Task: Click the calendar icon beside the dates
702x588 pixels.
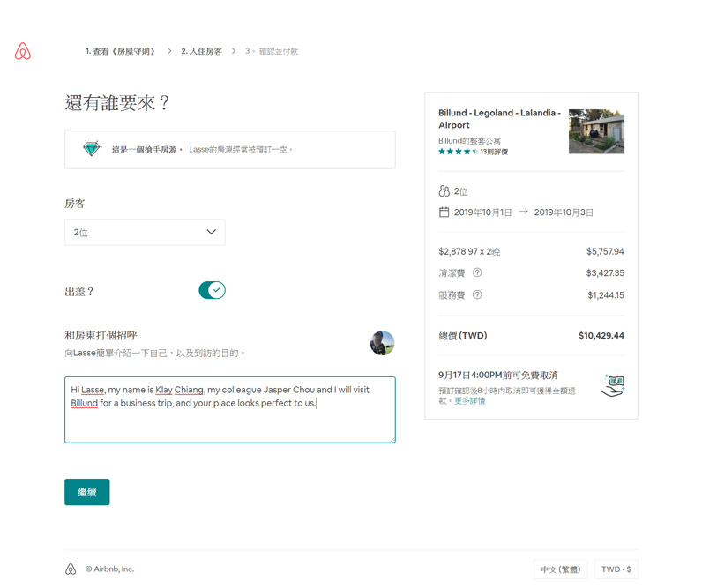Action: [444, 212]
